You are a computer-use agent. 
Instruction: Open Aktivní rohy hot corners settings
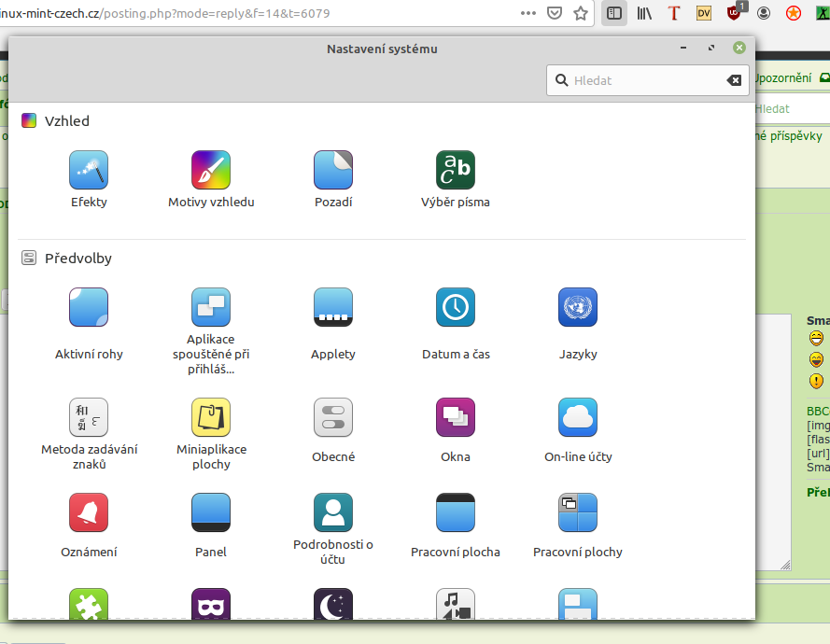tap(89, 308)
